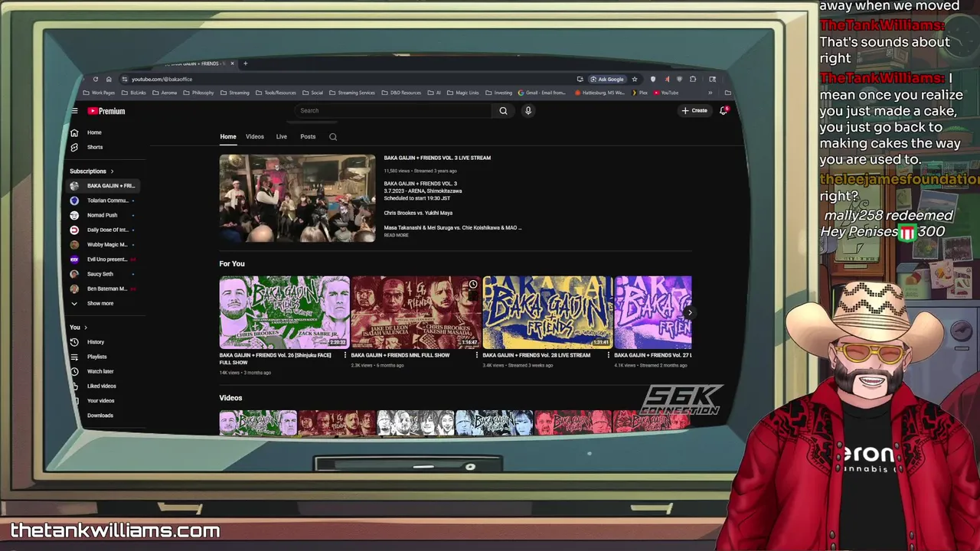Screen dimensions: 980x551
Task: Open the BizLinks bookmark folder
Action: tap(134, 93)
